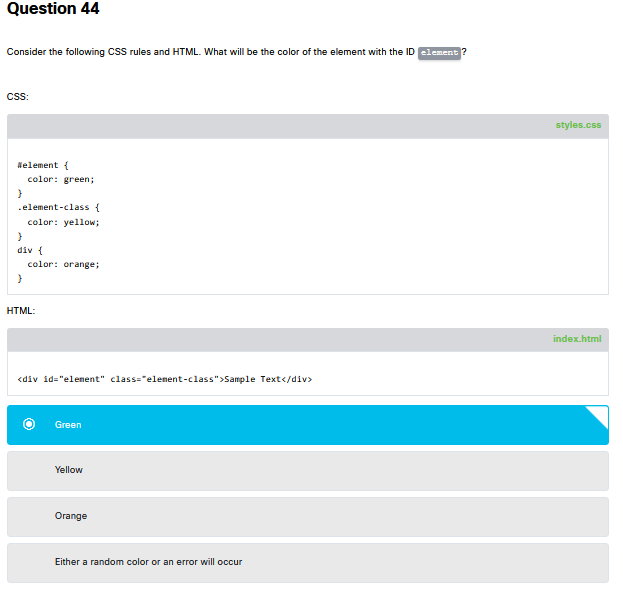The image size is (623, 615).
Task: Click the ".element-class {" selector line
Action: (x=58, y=207)
